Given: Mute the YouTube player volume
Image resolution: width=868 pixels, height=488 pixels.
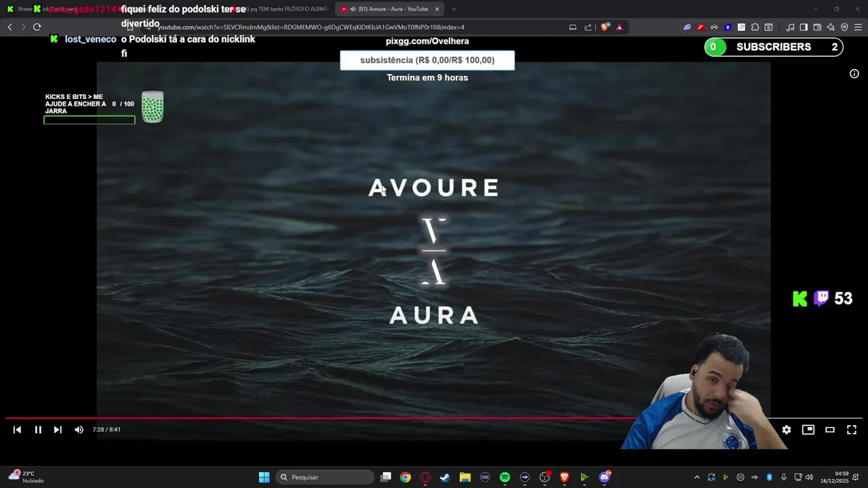Looking at the screenshot, I should 79,430.
